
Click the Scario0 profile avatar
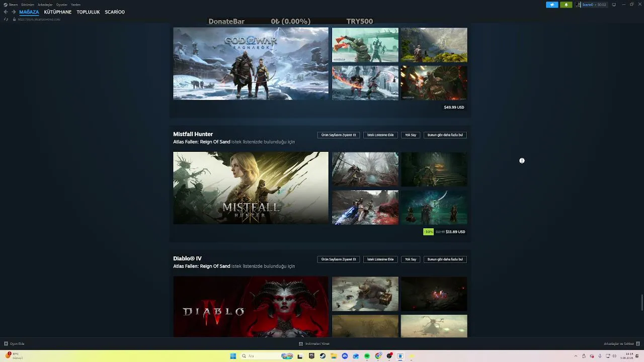[x=579, y=5]
